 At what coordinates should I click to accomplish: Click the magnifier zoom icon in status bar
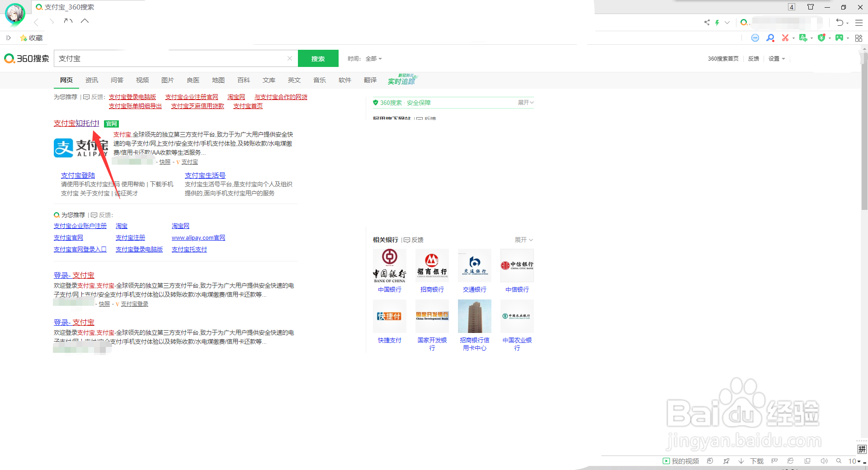(839, 461)
